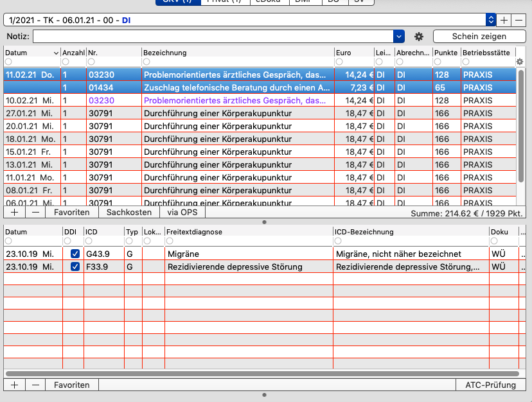Click the ICD code F33.9
This screenshot has height=402, width=532.
[97, 267]
